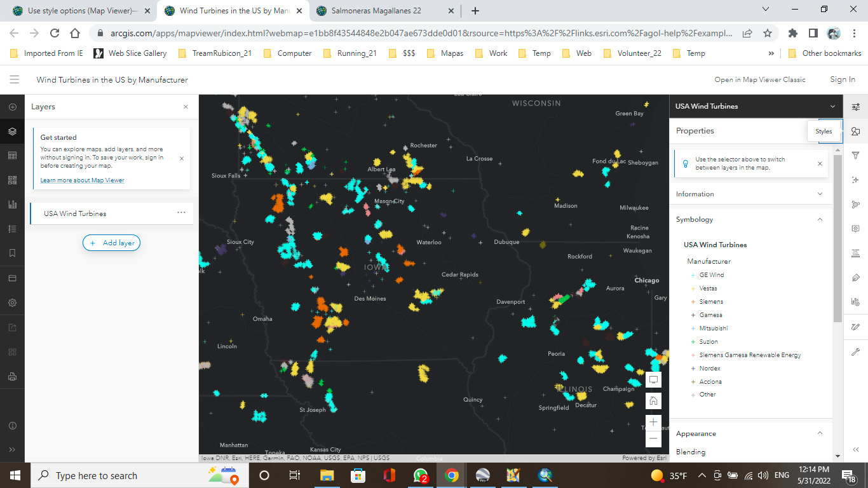Open the Layers panel from the left toolbar
This screenshot has height=488, width=868.
(12, 132)
